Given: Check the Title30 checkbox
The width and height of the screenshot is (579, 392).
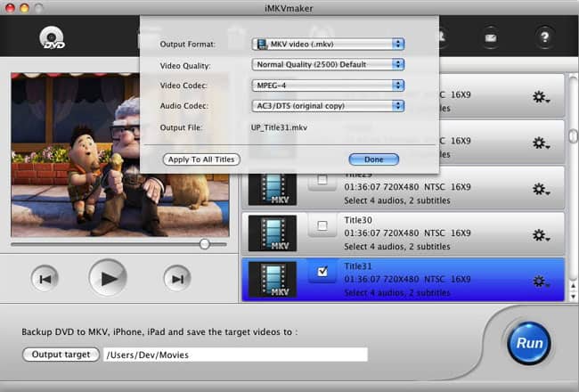Looking at the screenshot, I should click(x=322, y=225).
